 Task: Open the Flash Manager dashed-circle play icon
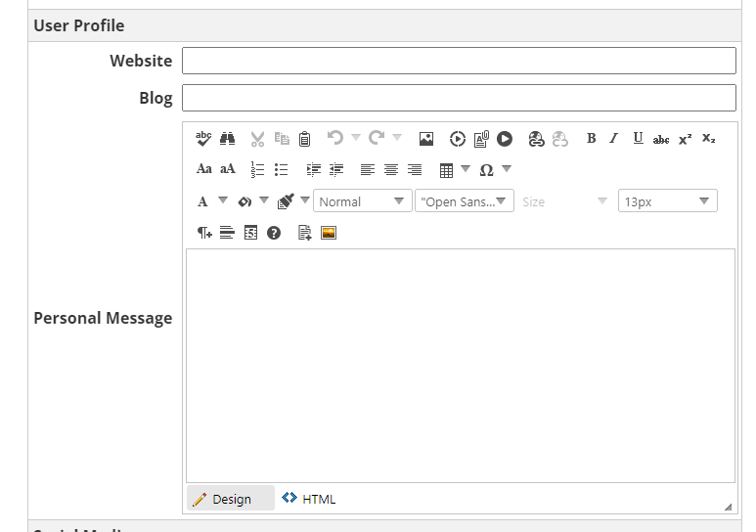(457, 139)
